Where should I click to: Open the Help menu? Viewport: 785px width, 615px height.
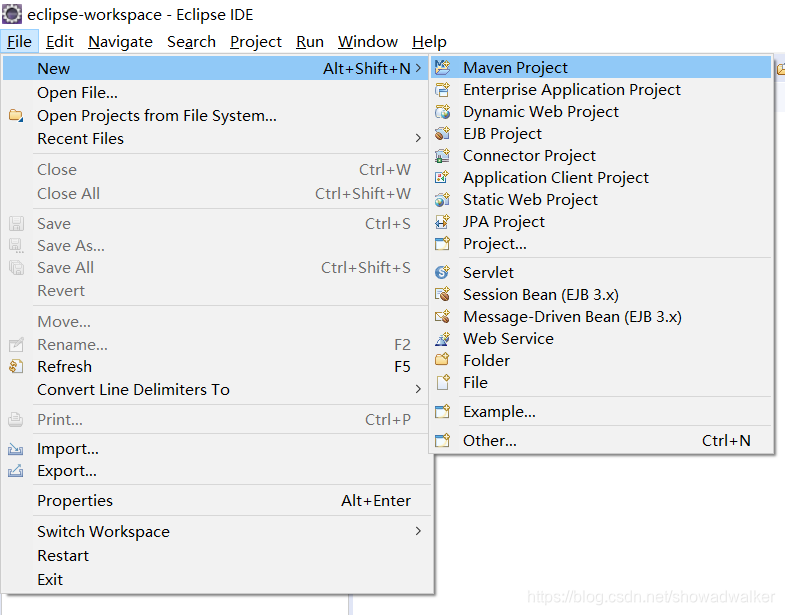429,42
